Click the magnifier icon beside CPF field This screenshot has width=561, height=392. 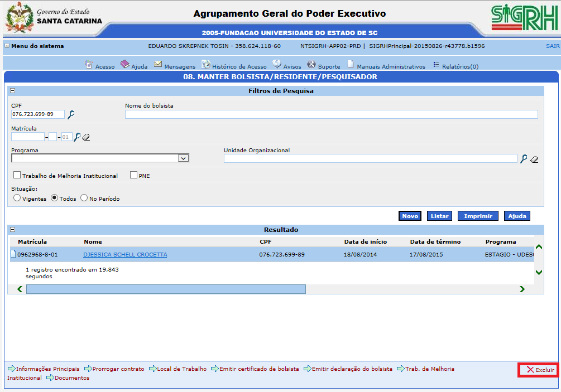(71, 114)
